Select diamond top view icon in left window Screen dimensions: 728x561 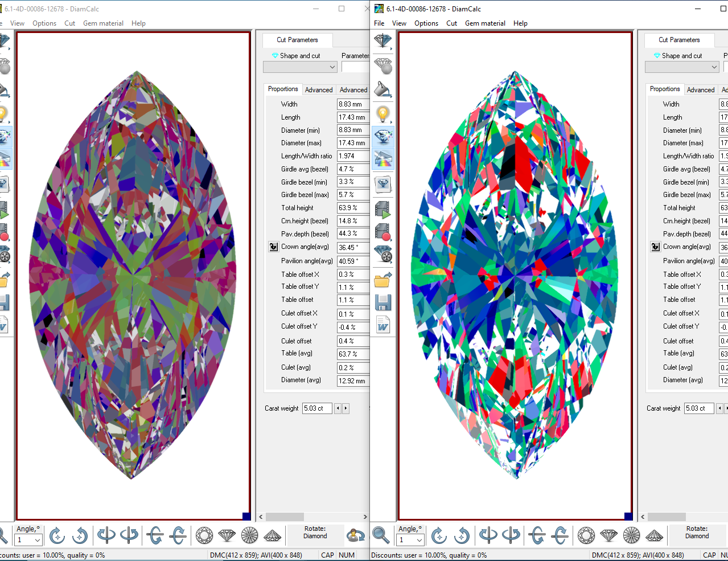point(204,535)
